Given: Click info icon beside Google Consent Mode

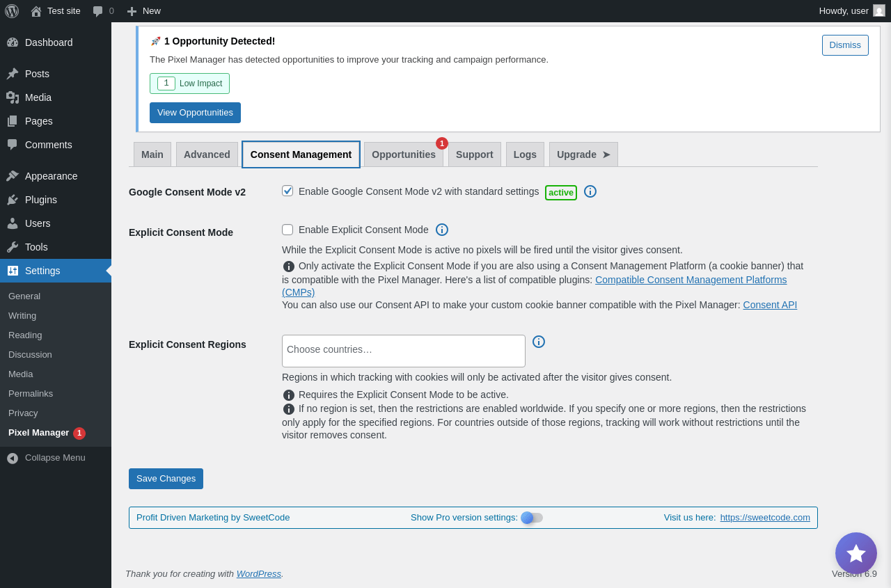Looking at the screenshot, I should pyautogui.click(x=590, y=191).
